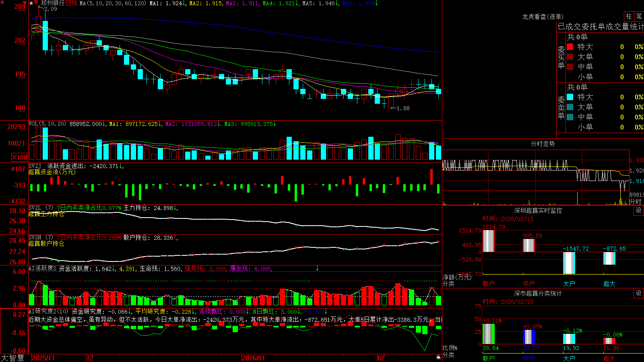
Task: Click the 委卖单 大单 teal swatch
Action: coord(570,107)
